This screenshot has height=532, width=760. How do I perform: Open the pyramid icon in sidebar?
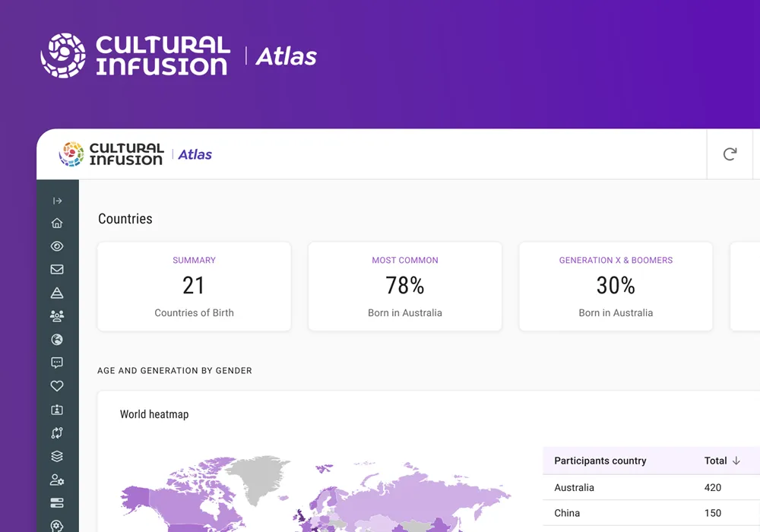pos(57,293)
